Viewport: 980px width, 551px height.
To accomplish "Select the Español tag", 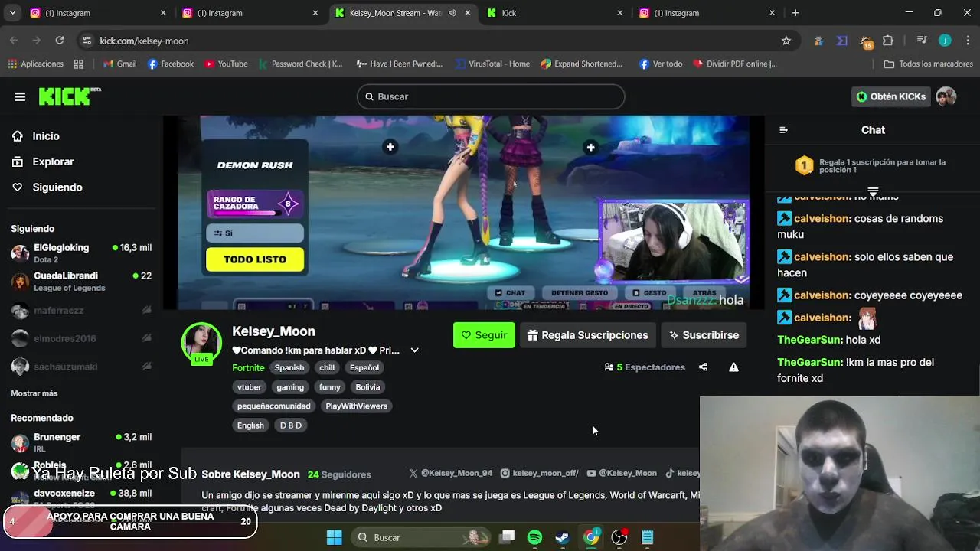I will 364,367.
